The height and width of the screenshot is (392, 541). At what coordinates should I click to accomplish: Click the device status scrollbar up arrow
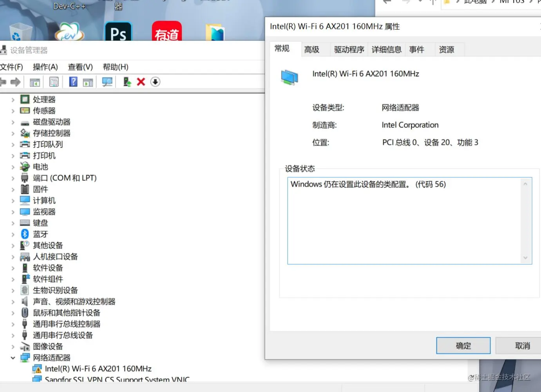tap(525, 184)
